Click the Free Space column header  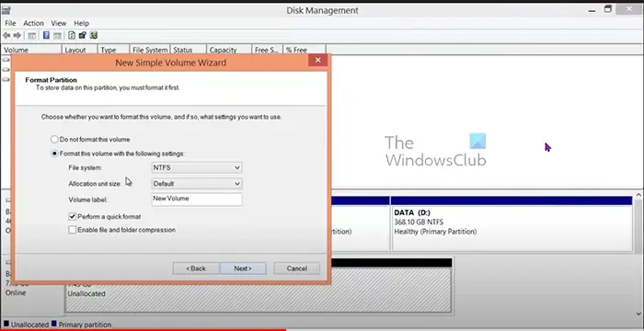point(267,50)
